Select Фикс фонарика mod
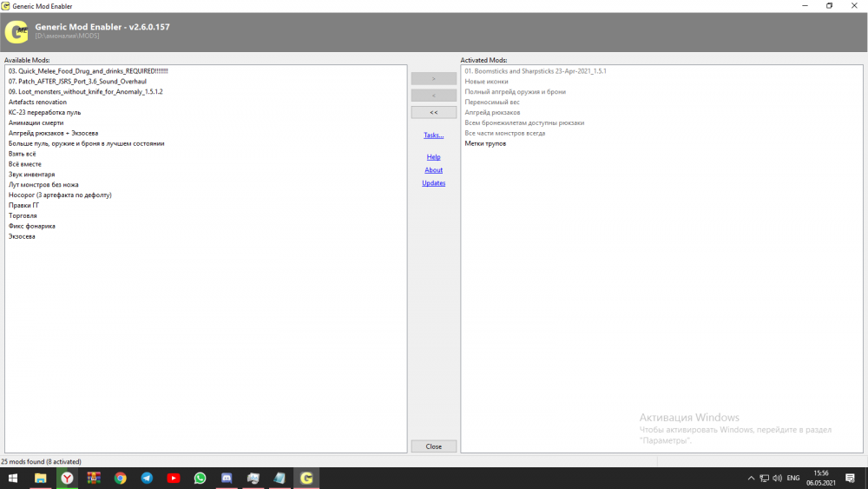Image resolution: width=868 pixels, height=489 pixels. [x=31, y=226]
